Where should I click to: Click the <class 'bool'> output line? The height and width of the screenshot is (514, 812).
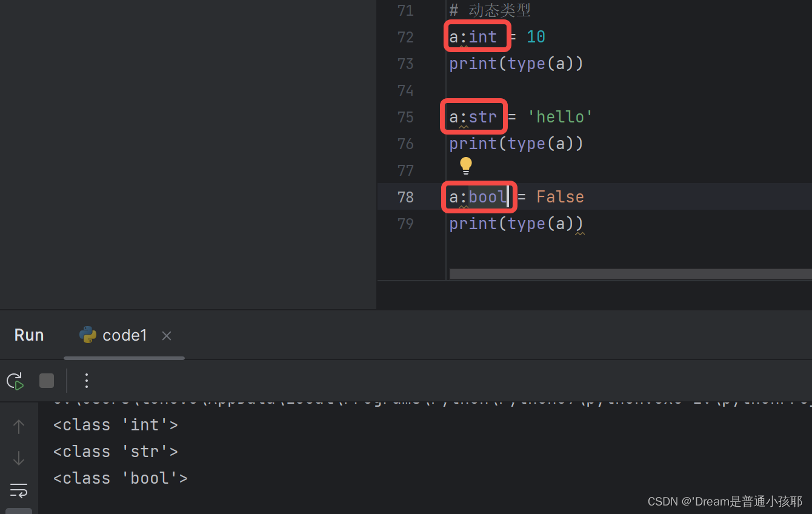click(121, 478)
